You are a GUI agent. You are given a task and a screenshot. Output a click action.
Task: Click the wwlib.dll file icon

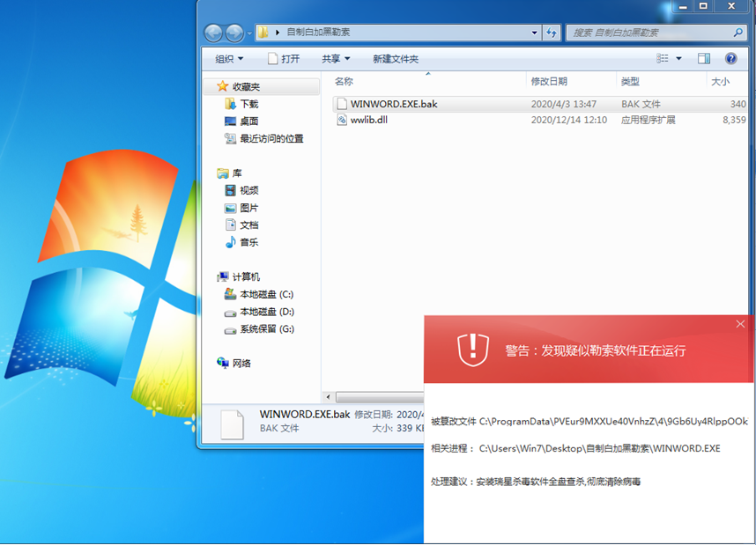[x=342, y=120]
